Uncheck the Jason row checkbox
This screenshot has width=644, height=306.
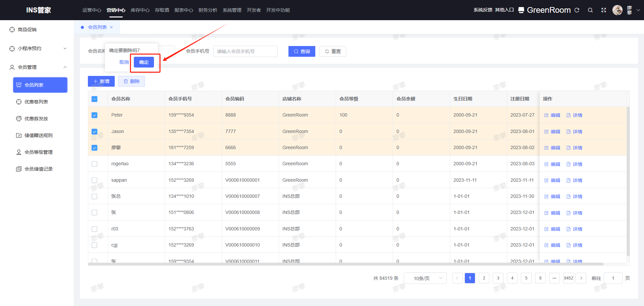(x=95, y=132)
